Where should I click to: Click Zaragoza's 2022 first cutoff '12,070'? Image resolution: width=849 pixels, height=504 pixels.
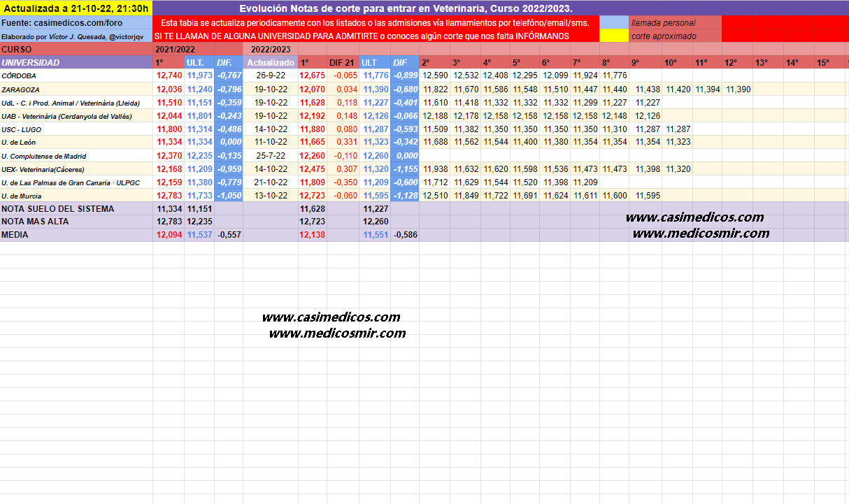point(313,89)
